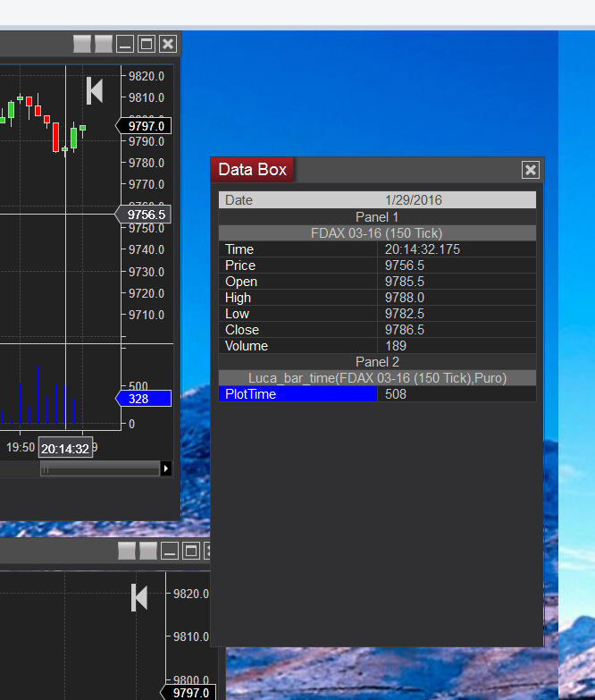Click the Panel 2 header row
The image size is (595, 700).
click(377, 361)
